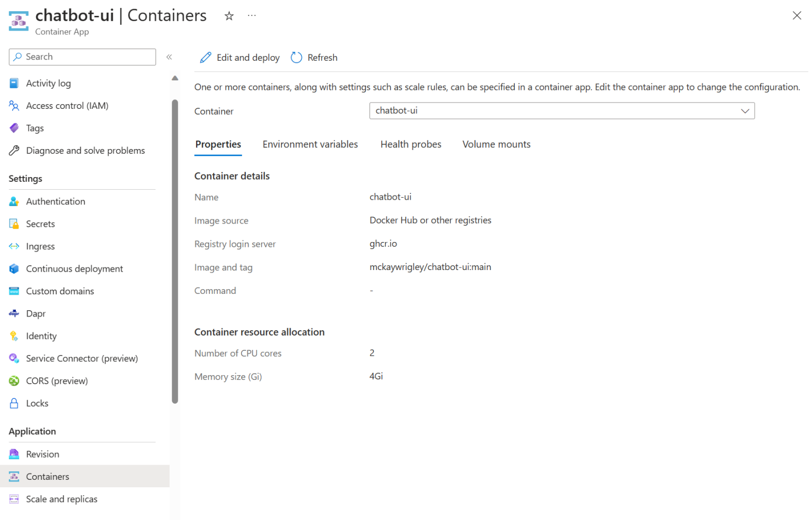Select the Secrets icon in sidebar
The image size is (812, 520).
(14, 224)
